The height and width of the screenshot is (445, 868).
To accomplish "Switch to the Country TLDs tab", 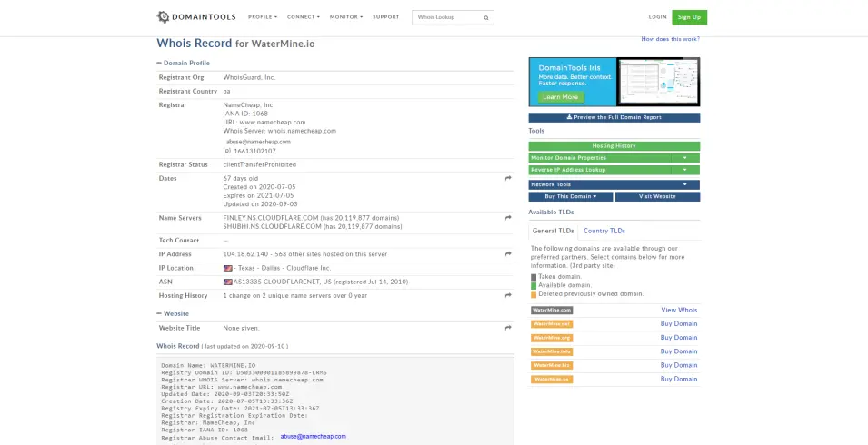I will click(x=604, y=231).
